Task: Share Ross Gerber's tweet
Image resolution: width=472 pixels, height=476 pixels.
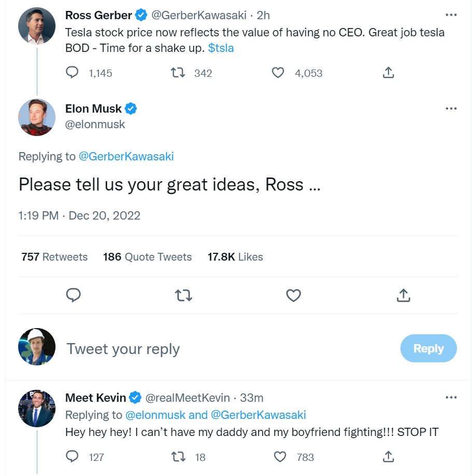Action: click(x=388, y=73)
